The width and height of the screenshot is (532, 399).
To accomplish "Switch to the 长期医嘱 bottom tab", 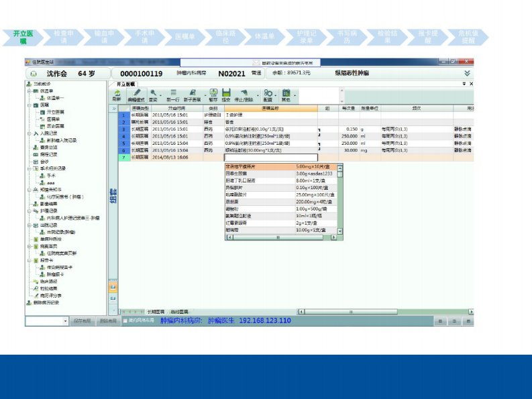I will (156, 312).
